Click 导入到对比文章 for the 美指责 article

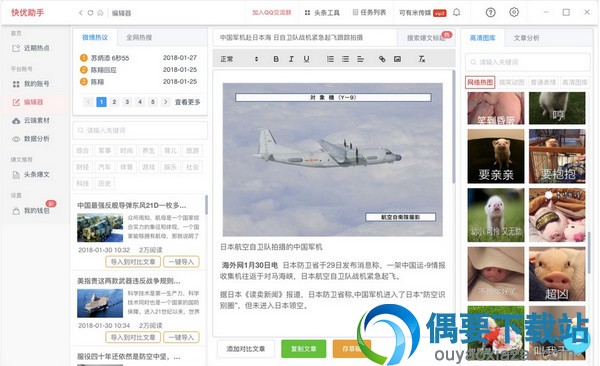pos(133,337)
